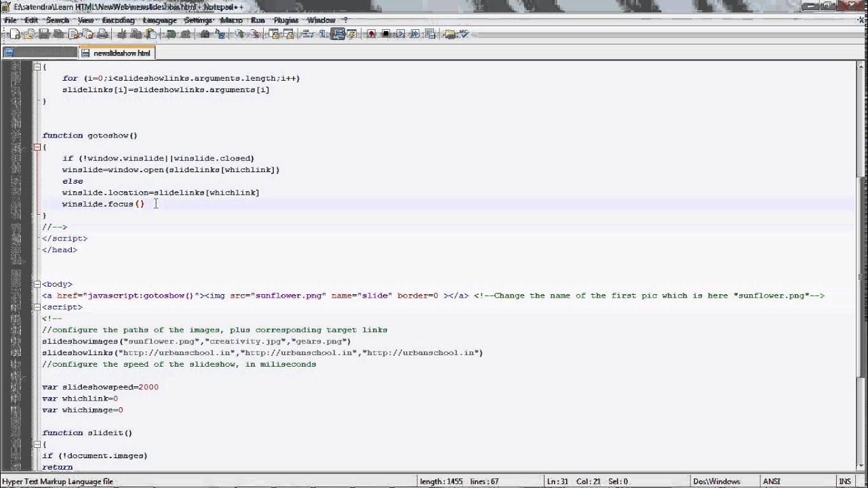Collapse the script tag fold in body
This screenshot has width=868, height=488.
pyautogui.click(x=37, y=307)
